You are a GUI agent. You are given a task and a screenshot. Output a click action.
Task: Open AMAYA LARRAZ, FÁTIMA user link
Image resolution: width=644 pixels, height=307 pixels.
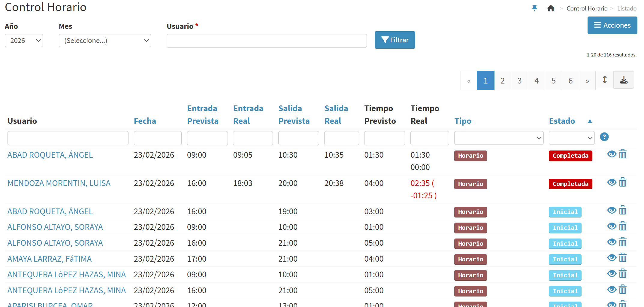(50, 259)
